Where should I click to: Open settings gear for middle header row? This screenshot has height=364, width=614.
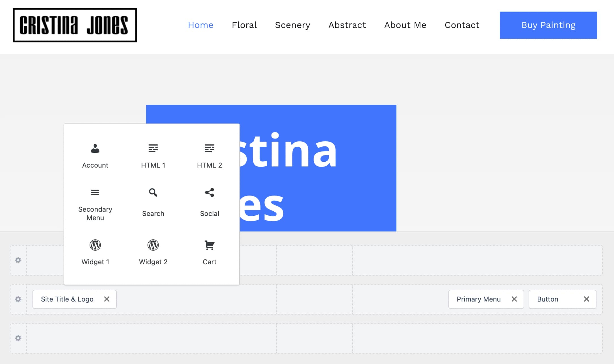pyautogui.click(x=18, y=299)
